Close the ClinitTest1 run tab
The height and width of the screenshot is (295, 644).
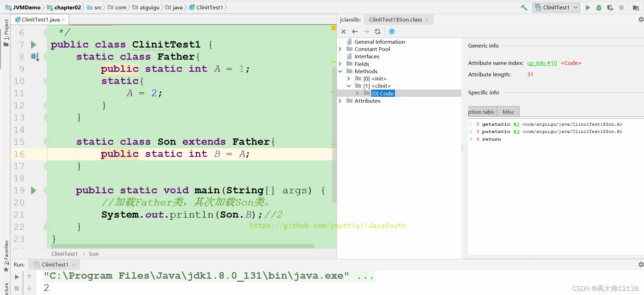[x=73, y=265]
